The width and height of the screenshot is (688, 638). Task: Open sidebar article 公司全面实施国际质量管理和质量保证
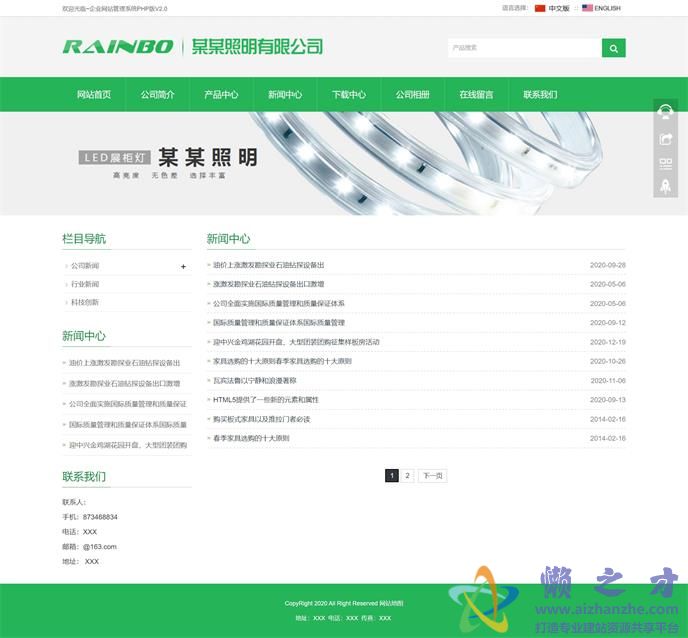tap(128, 404)
